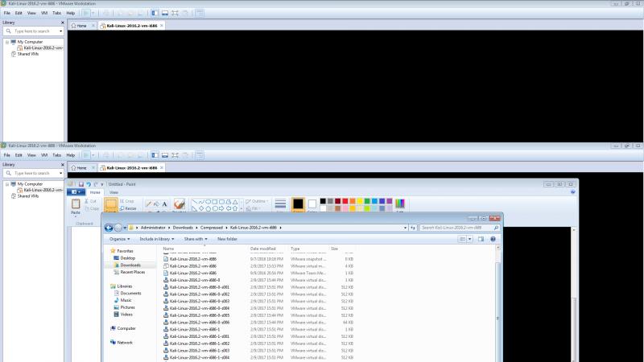Click the Undo arrow in Paint's quick access toolbar

pos(89,184)
